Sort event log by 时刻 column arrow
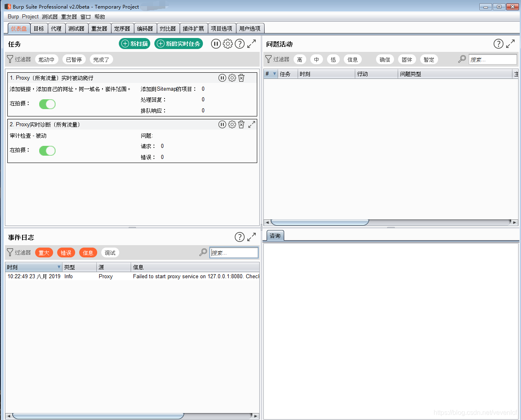 pos(59,267)
